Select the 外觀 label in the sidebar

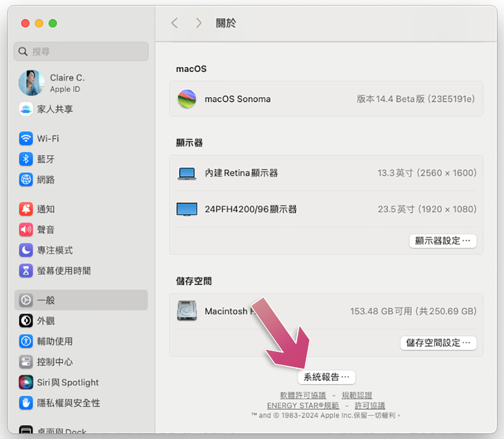(46, 321)
